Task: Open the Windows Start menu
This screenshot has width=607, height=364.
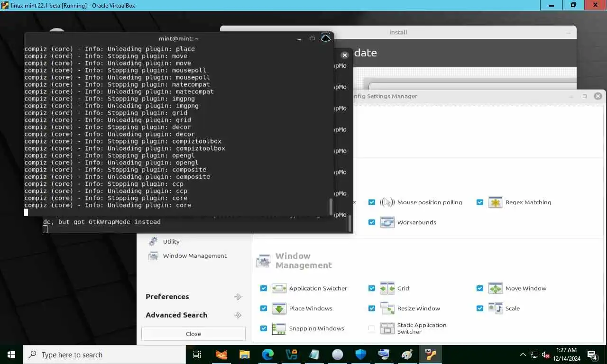Action: tap(11, 355)
